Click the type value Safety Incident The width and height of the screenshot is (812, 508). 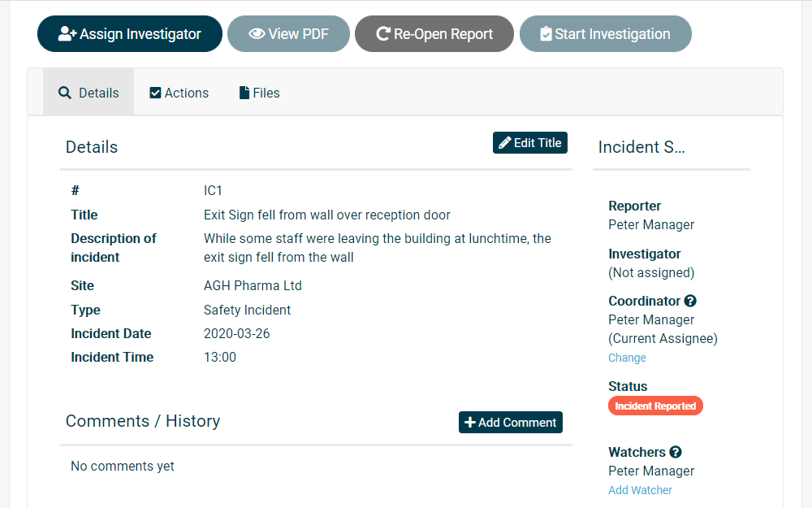[x=247, y=310]
